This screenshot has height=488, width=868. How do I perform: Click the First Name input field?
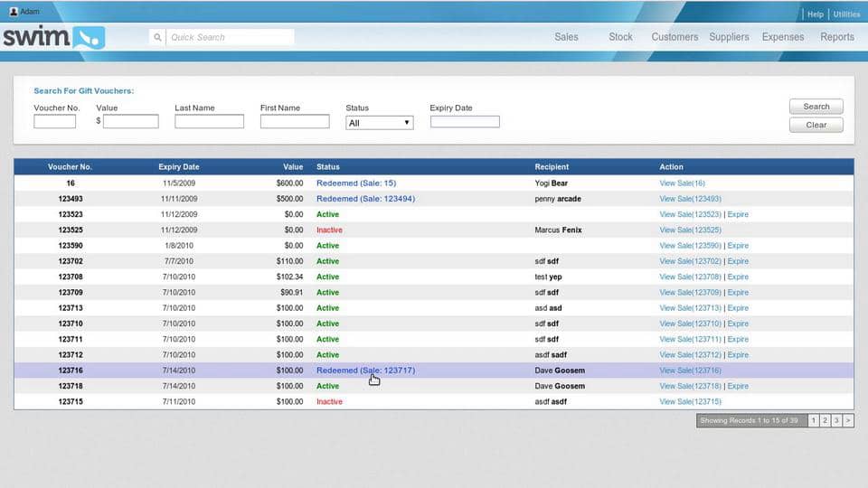[295, 122]
